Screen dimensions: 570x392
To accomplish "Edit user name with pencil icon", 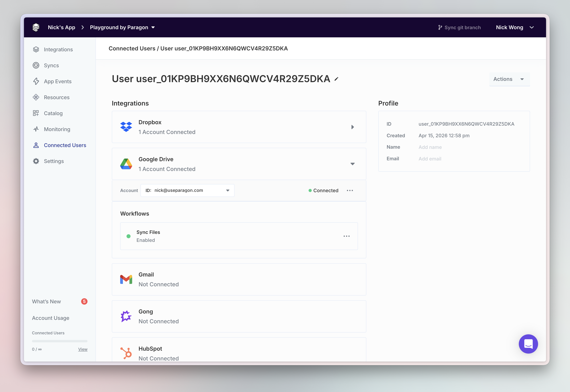I will tap(336, 79).
